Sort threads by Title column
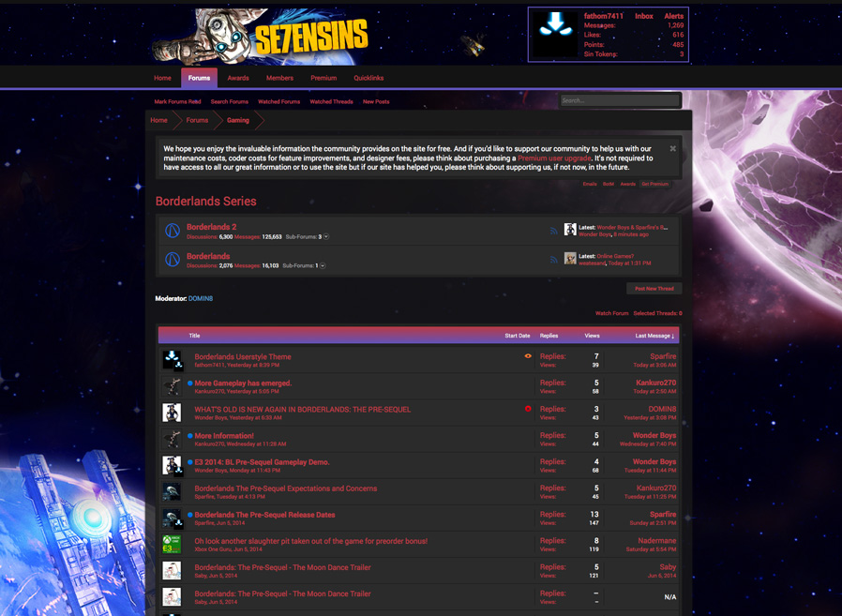This screenshot has height=616, width=842. point(194,336)
